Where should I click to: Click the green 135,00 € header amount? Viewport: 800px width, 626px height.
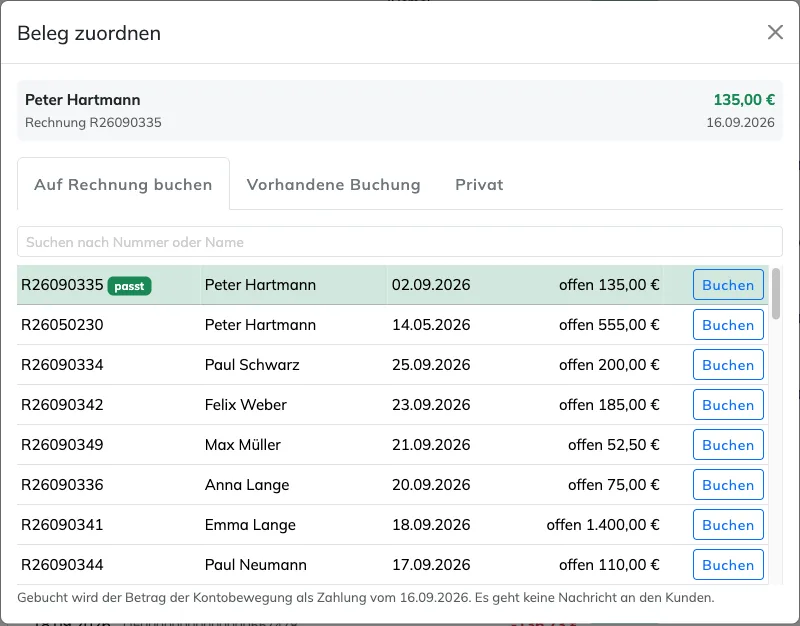[x=744, y=99]
